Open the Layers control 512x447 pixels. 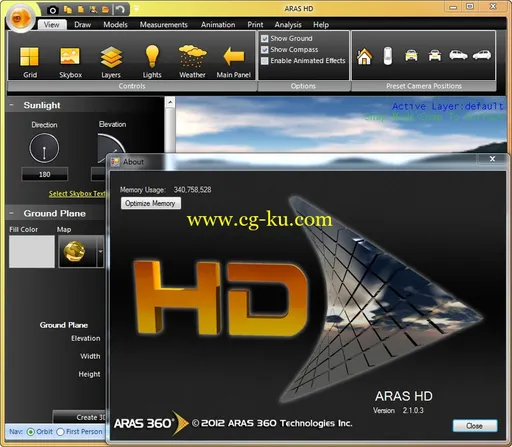pyautogui.click(x=111, y=62)
